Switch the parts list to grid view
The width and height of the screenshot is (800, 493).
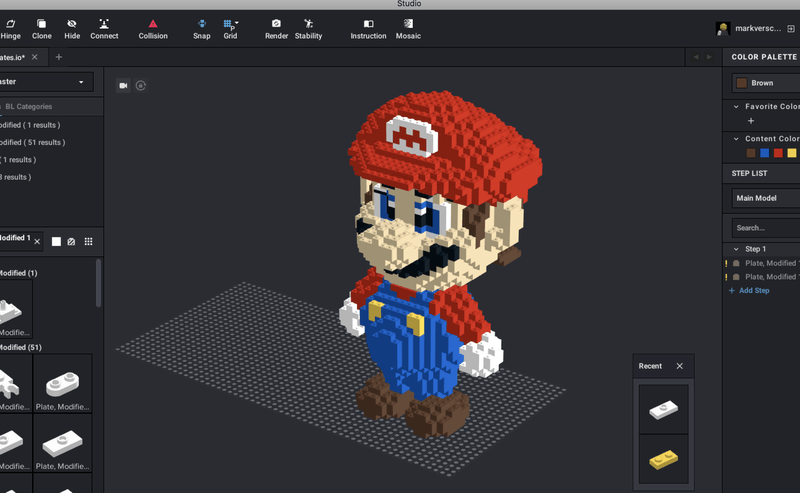88,241
